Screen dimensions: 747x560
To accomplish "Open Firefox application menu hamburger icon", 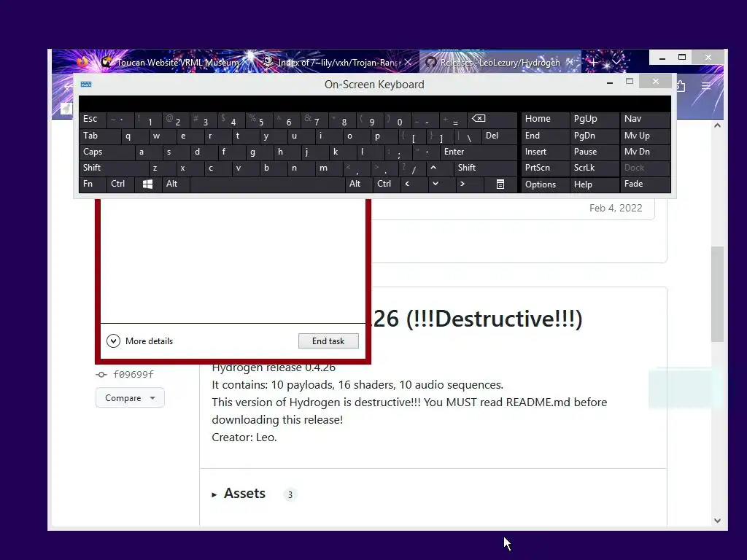I will click(x=706, y=86).
